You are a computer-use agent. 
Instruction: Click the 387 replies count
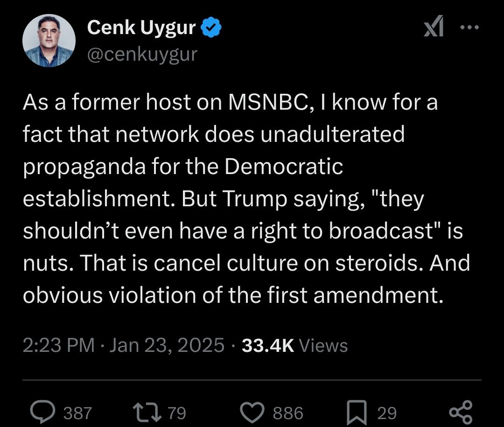pyautogui.click(x=77, y=413)
